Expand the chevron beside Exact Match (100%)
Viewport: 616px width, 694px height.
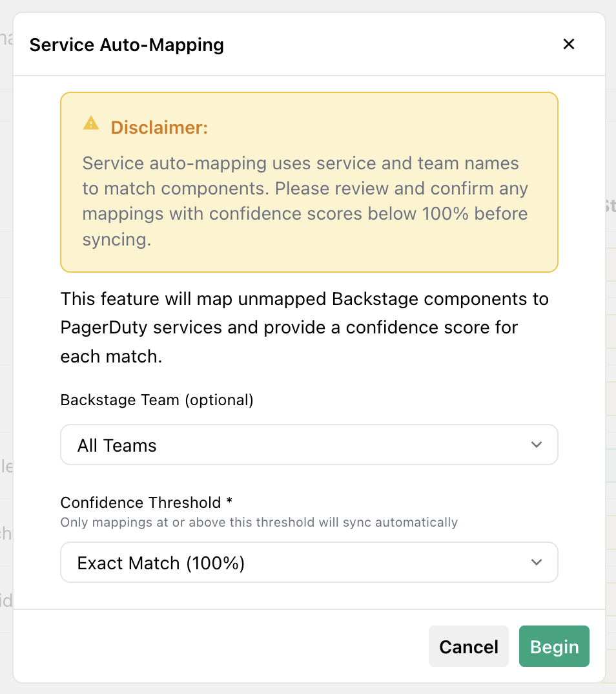537,562
